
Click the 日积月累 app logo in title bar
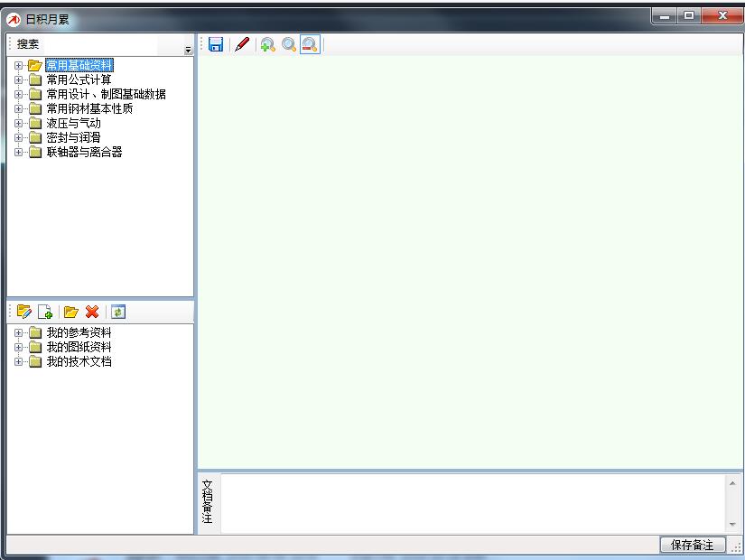click(x=14, y=20)
